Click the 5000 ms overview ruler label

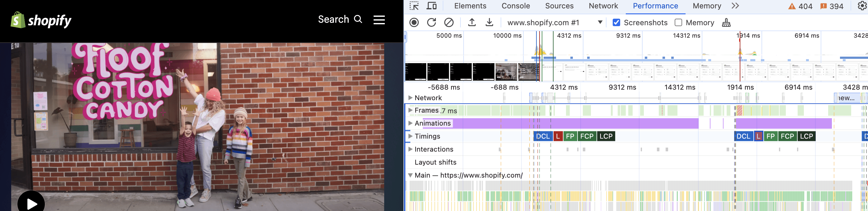click(449, 36)
